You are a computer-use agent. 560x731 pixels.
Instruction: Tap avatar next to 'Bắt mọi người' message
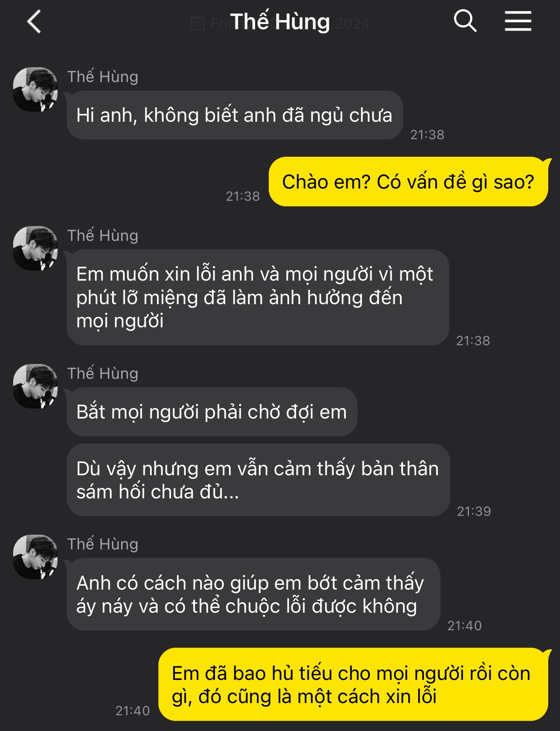(35, 386)
